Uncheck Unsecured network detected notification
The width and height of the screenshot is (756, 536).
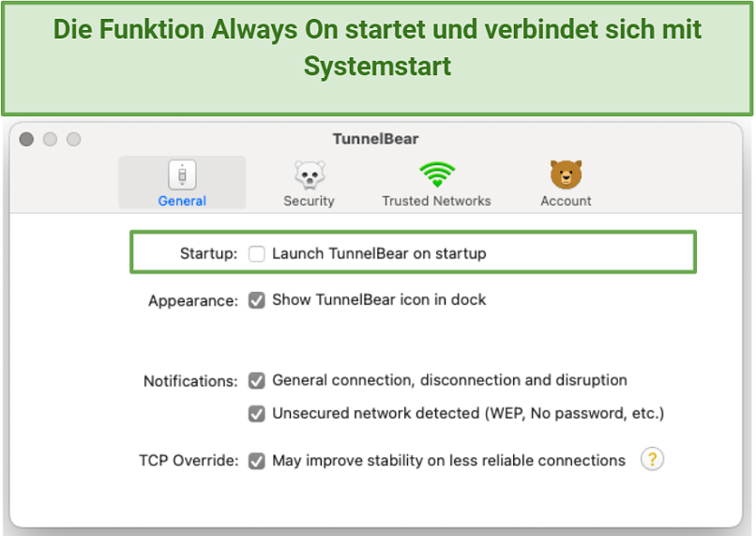point(256,413)
